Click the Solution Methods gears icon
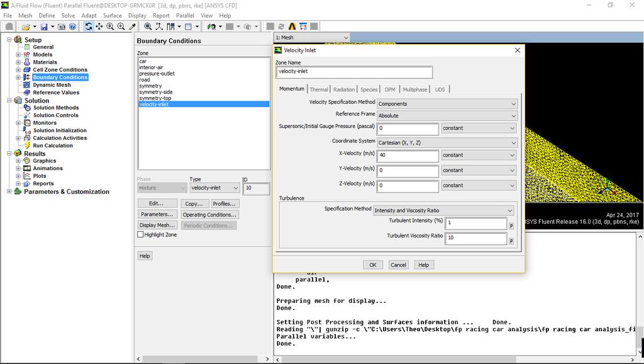The width and height of the screenshot is (644, 364). click(27, 108)
